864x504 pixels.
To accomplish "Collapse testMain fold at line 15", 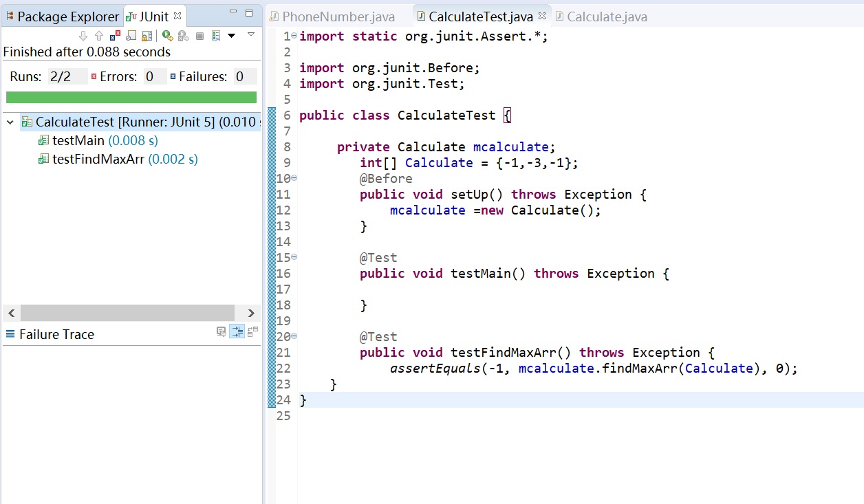I will [294, 257].
